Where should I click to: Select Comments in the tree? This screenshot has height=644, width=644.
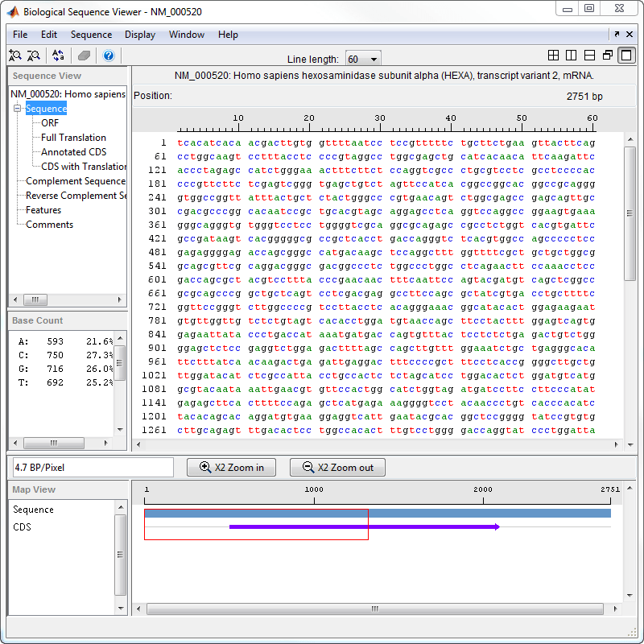click(49, 225)
